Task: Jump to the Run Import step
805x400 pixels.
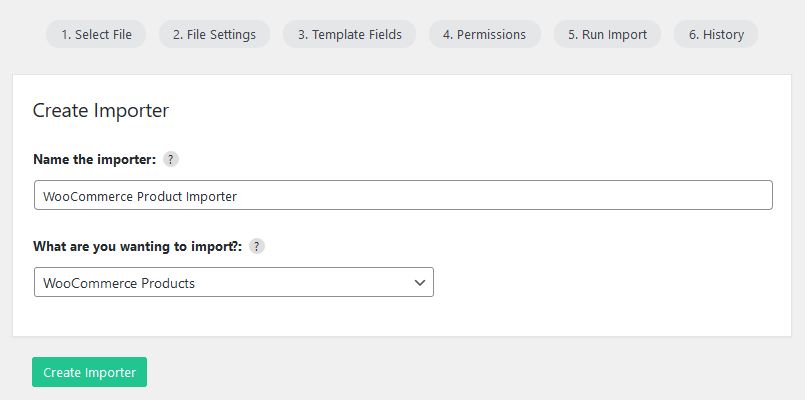Action: (607, 34)
